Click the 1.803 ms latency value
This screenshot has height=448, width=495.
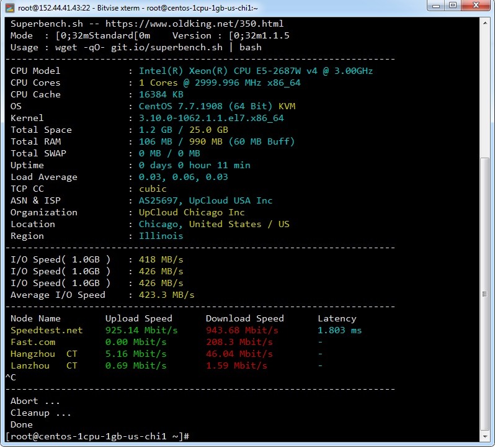click(339, 330)
